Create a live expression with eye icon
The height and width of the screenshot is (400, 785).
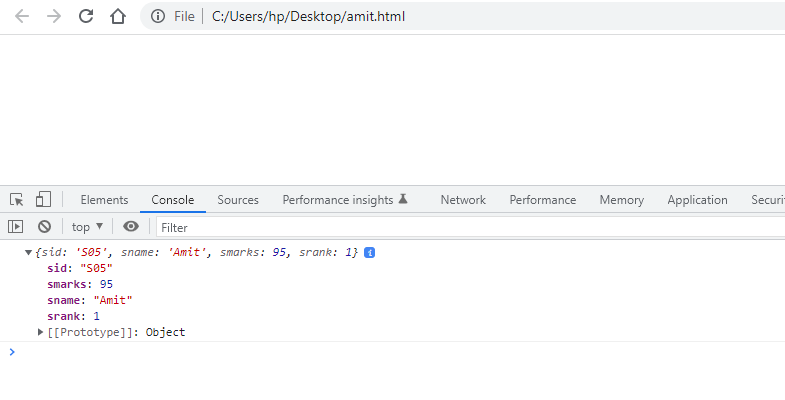(131, 226)
